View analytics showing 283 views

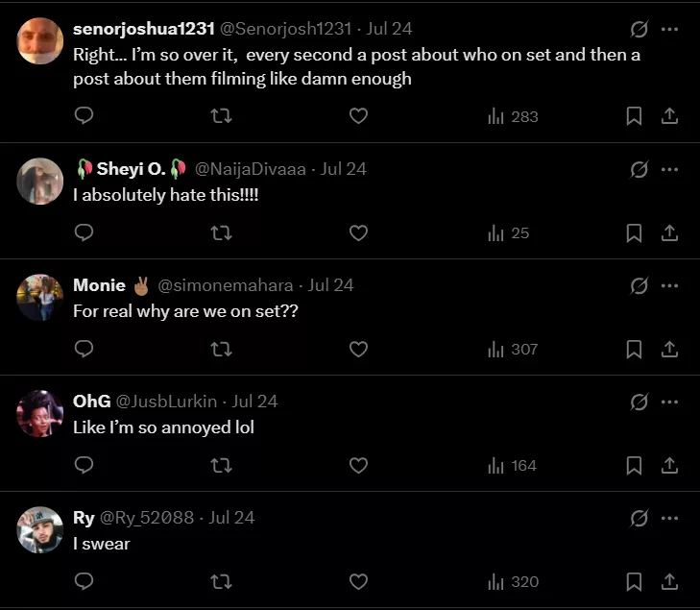tap(513, 116)
